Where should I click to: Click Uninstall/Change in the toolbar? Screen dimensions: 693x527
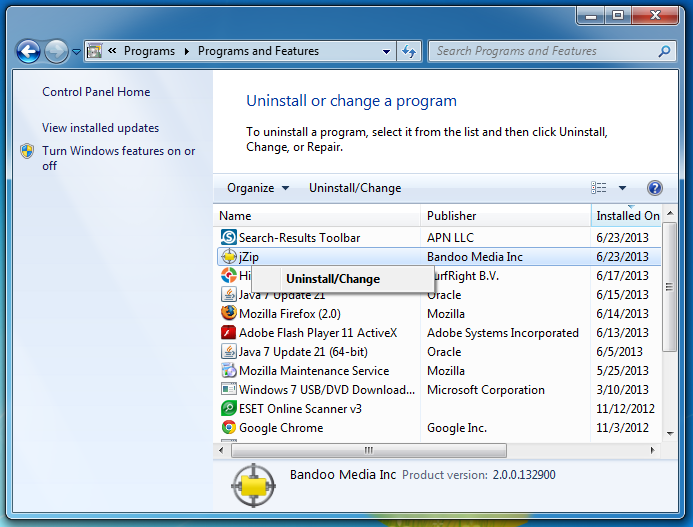pyautogui.click(x=355, y=188)
